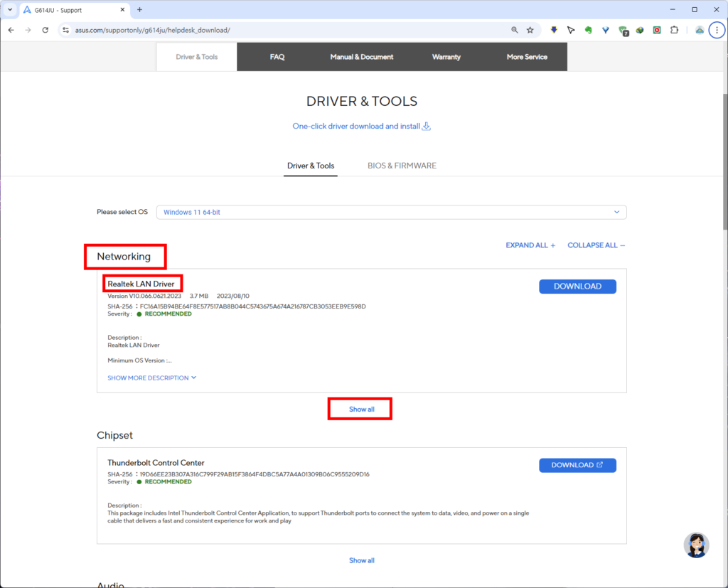Screen dimensions: 728x588
Task: Reload the current page
Action: (x=45, y=30)
